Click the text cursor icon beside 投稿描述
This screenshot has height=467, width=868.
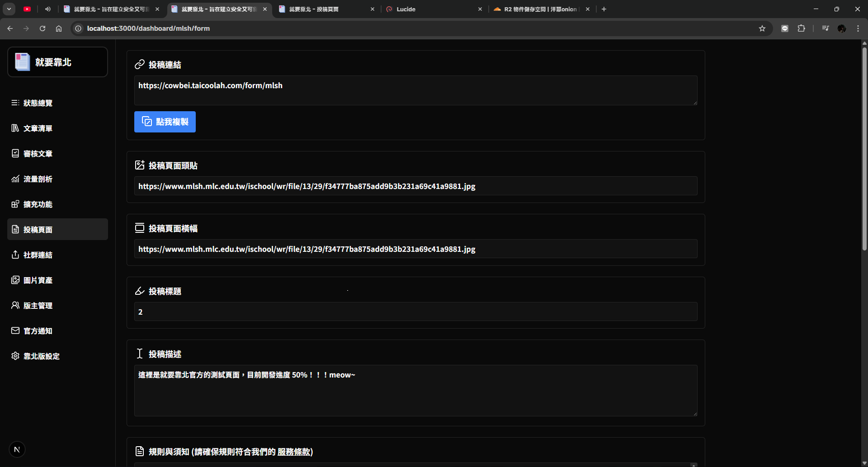click(140, 354)
